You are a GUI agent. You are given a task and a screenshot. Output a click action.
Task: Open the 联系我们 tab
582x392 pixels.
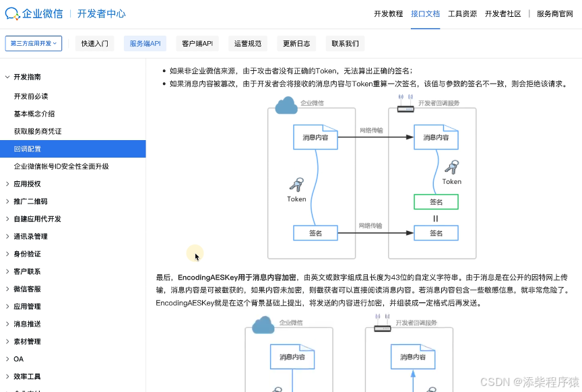point(345,43)
